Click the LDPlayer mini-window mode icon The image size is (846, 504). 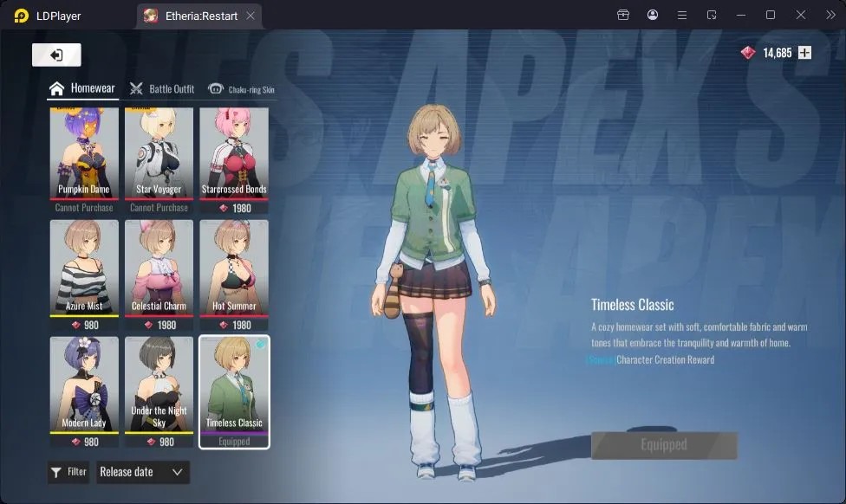coord(712,15)
